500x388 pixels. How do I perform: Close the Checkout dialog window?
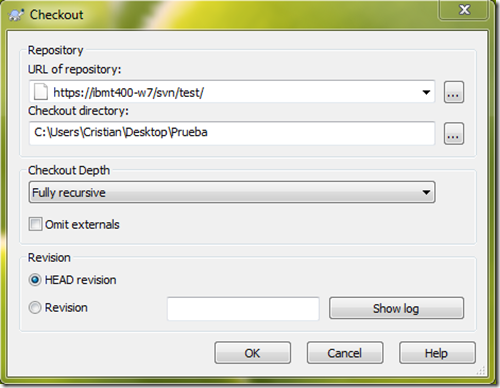pyautogui.click(x=465, y=10)
